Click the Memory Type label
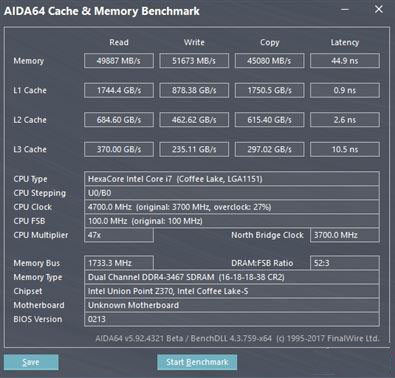 tap(38, 277)
